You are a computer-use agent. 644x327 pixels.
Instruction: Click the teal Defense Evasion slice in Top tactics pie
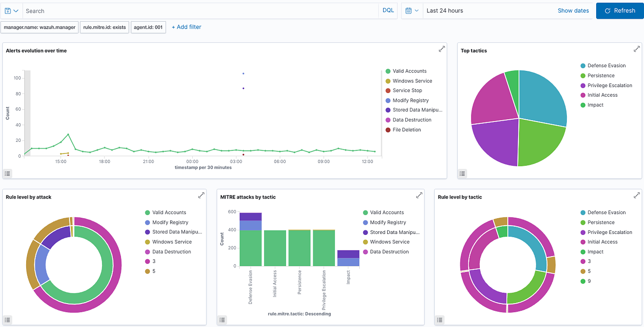click(543, 99)
